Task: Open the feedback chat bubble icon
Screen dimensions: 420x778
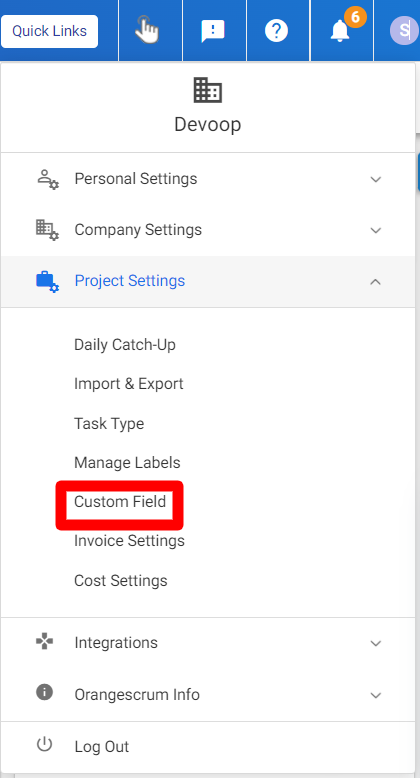Action: coord(213,31)
